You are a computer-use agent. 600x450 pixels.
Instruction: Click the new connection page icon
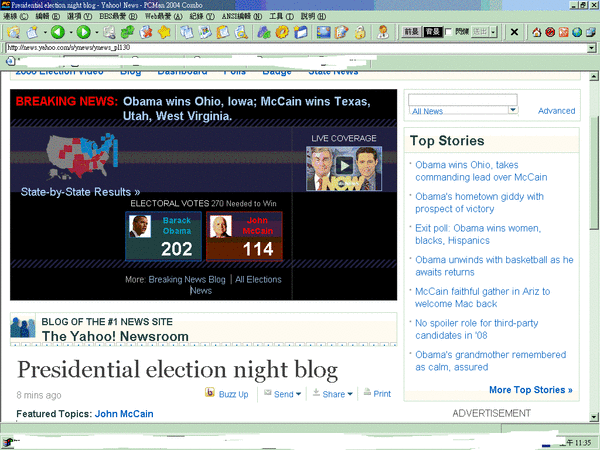coord(33,32)
